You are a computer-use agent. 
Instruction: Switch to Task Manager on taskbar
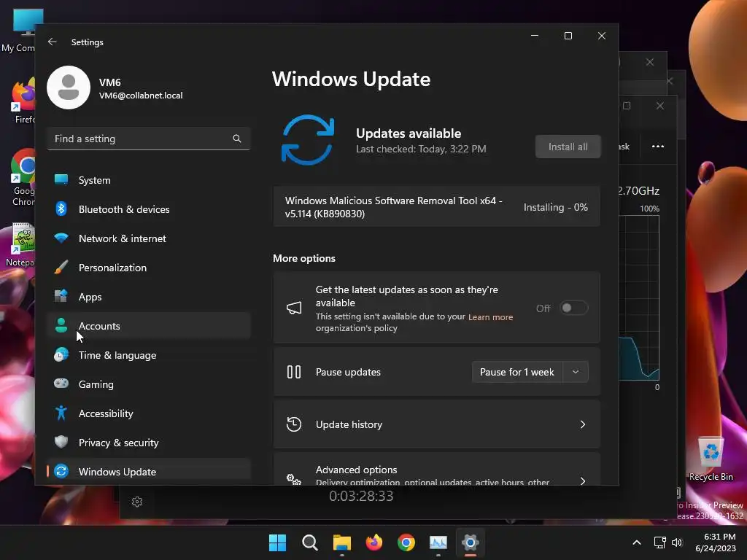438,542
